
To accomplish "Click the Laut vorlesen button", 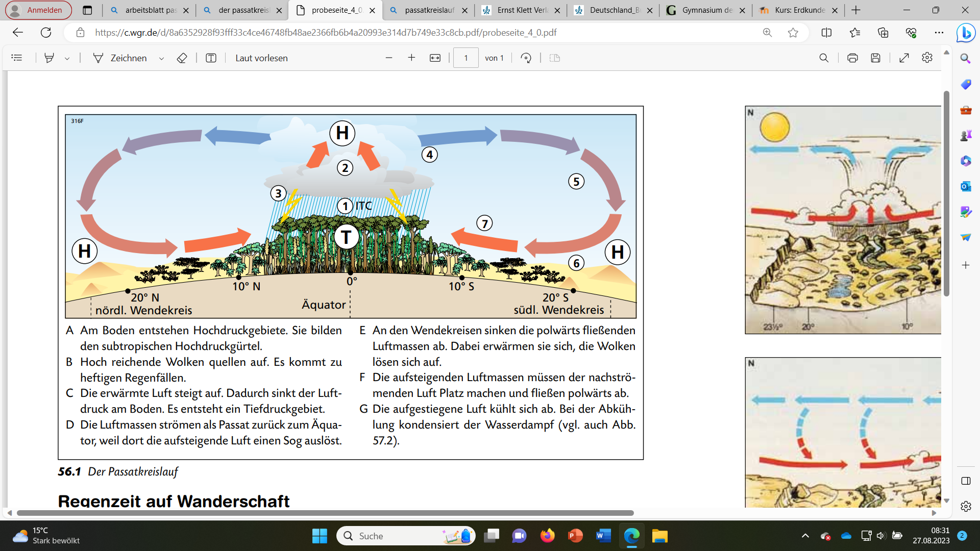I will click(261, 58).
